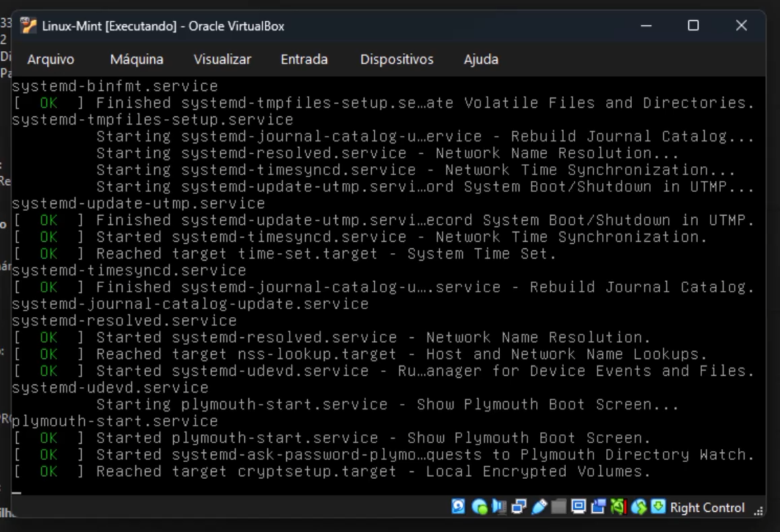Click the USB devices status icon
780x532 pixels.
click(x=540, y=506)
